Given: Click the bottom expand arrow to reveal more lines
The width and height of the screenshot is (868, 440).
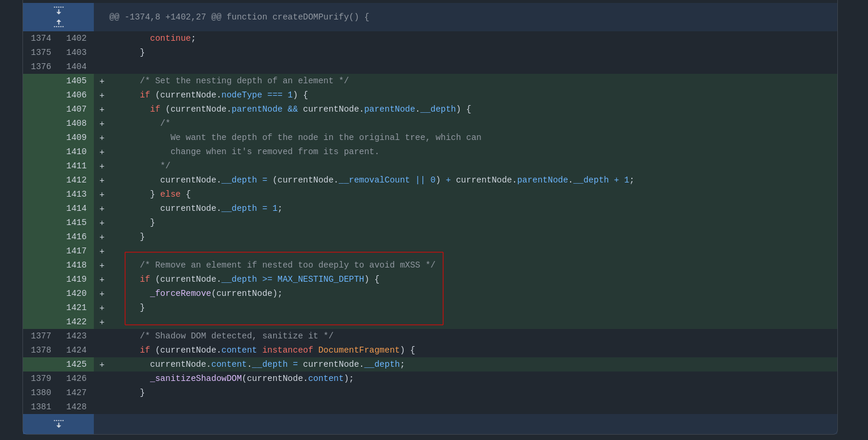Looking at the screenshot, I should [x=58, y=423].
